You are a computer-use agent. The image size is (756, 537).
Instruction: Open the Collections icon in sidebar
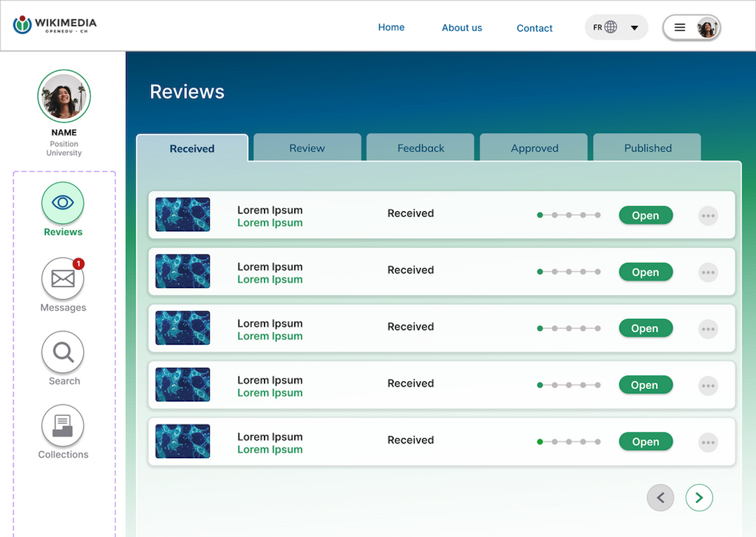coord(63,426)
